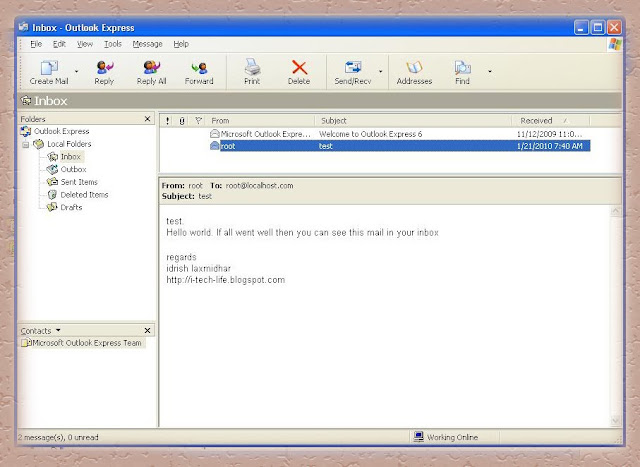Select the Outlook Express root in the folder tree
Image resolution: width=640 pixels, height=467 pixels.
coord(61,131)
